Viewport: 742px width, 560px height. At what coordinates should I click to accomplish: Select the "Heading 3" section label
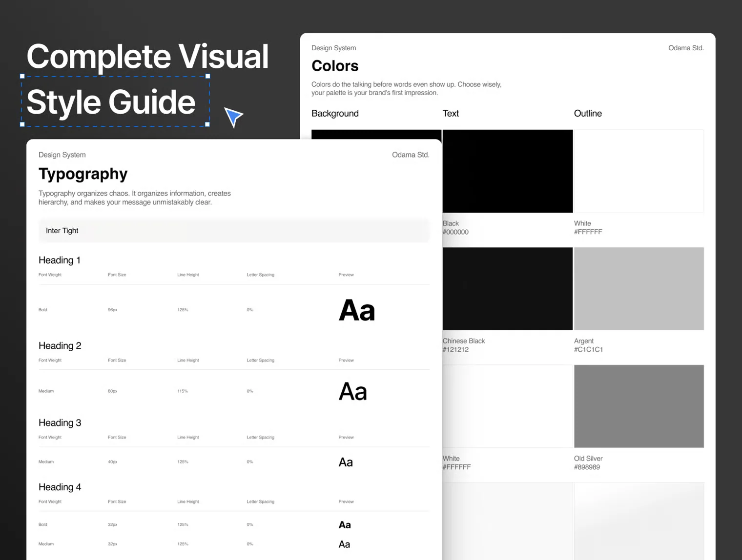coord(60,422)
